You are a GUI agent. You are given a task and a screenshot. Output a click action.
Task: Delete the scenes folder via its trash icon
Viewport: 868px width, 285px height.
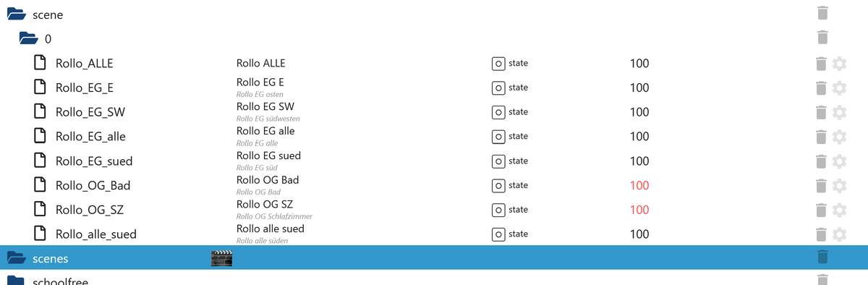822,257
